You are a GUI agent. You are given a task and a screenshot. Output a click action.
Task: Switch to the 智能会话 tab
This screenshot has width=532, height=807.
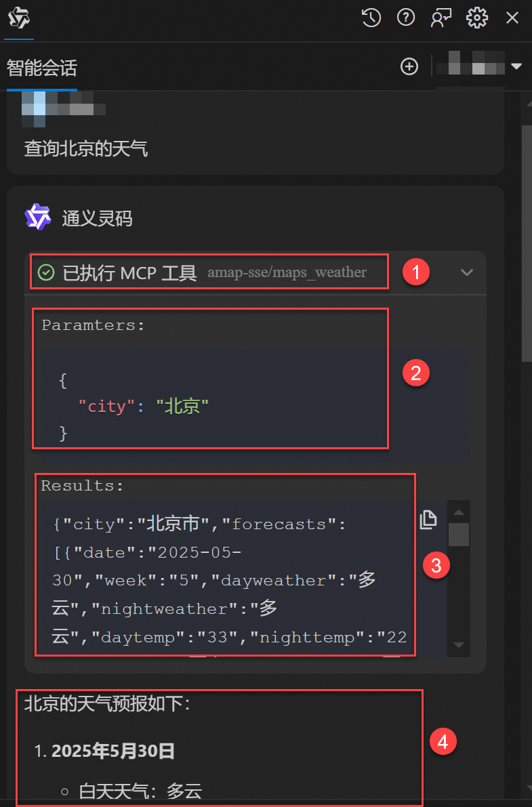click(x=42, y=68)
